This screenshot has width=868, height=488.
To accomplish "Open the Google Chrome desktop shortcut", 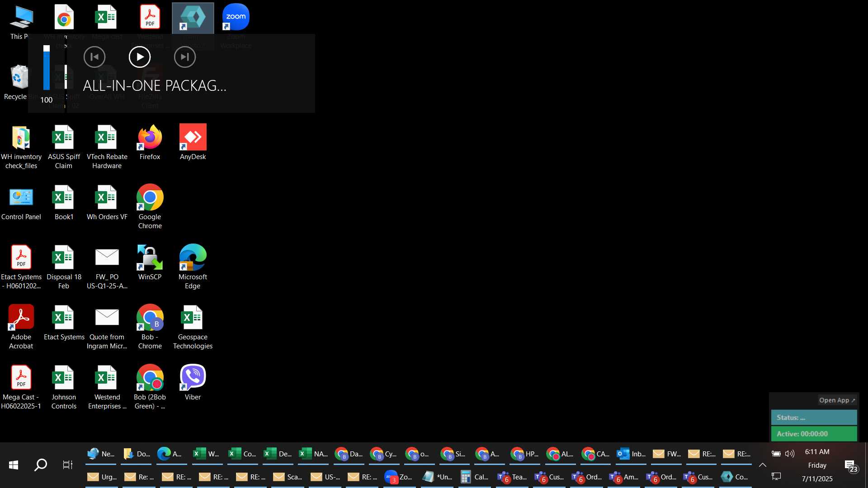I will coord(150,207).
